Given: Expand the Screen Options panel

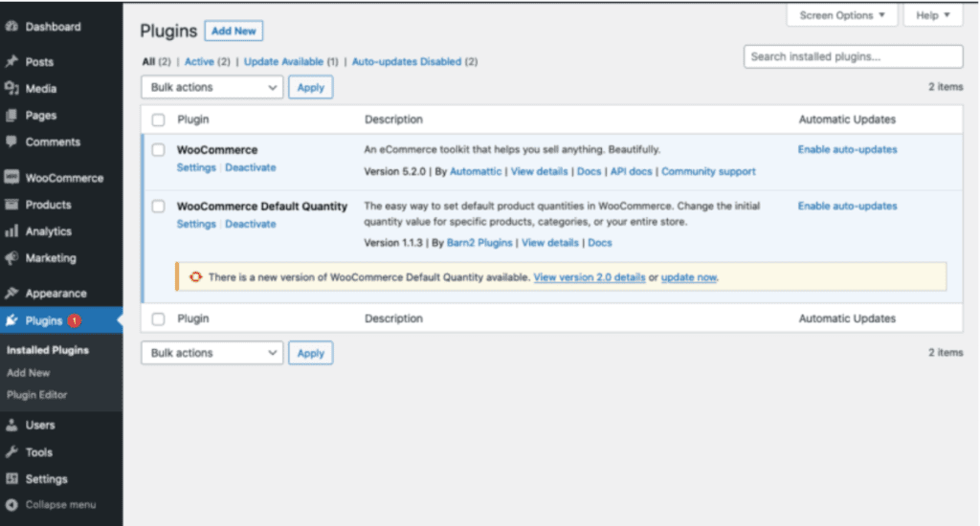Looking at the screenshot, I should 842,15.
